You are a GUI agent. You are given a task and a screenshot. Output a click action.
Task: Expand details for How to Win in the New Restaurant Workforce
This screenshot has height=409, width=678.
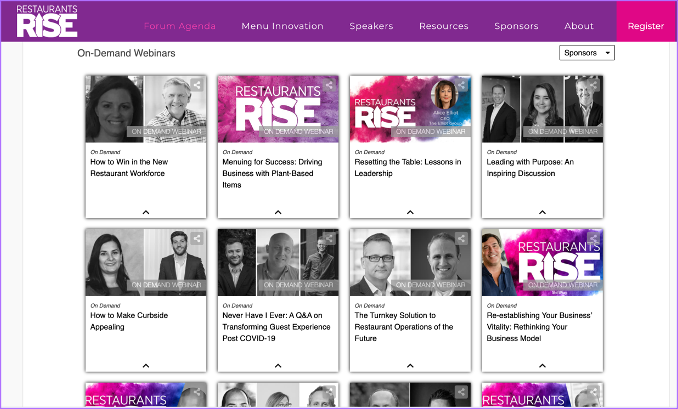[x=146, y=212]
